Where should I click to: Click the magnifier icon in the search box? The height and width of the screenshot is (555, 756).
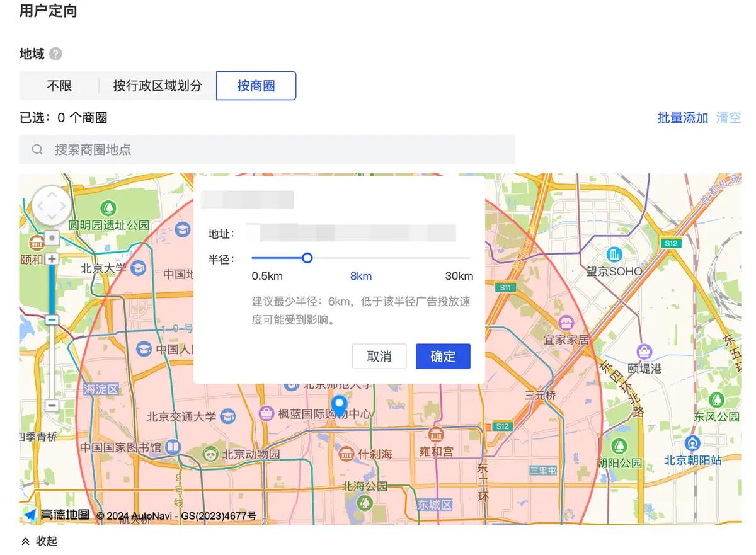click(37, 150)
